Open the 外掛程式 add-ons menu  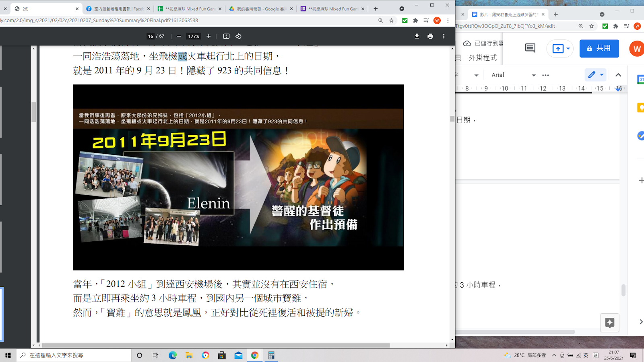[x=483, y=58]
